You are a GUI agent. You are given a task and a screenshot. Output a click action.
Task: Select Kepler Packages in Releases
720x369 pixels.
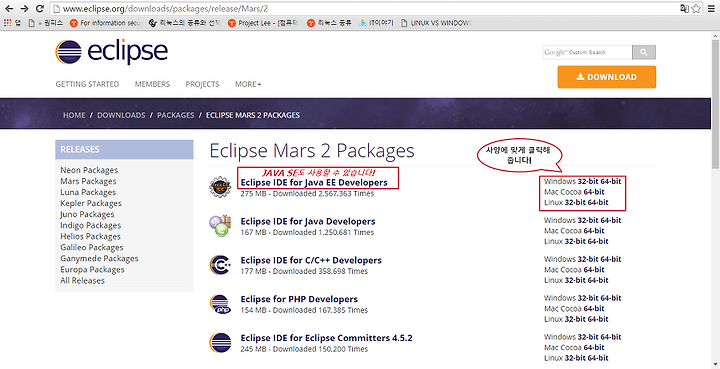coord(91,203)
